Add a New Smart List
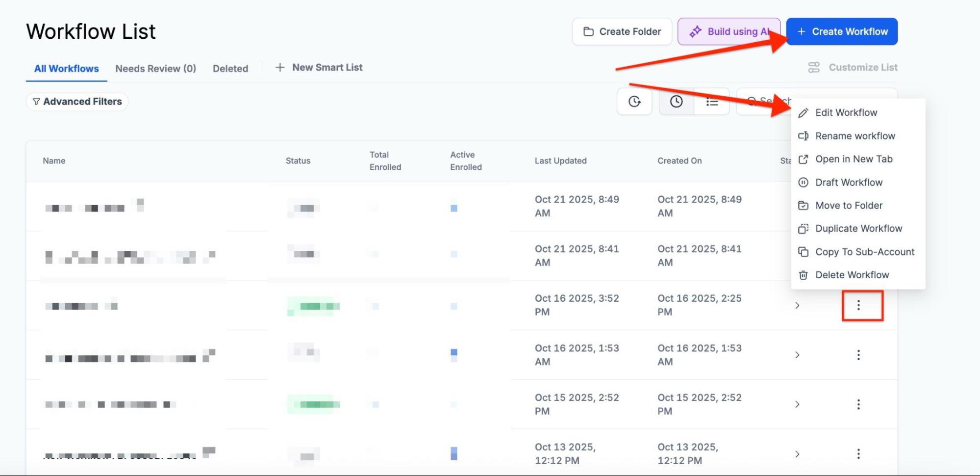The image size is (980, 476). pyautogui.click(x=319, y=68)
